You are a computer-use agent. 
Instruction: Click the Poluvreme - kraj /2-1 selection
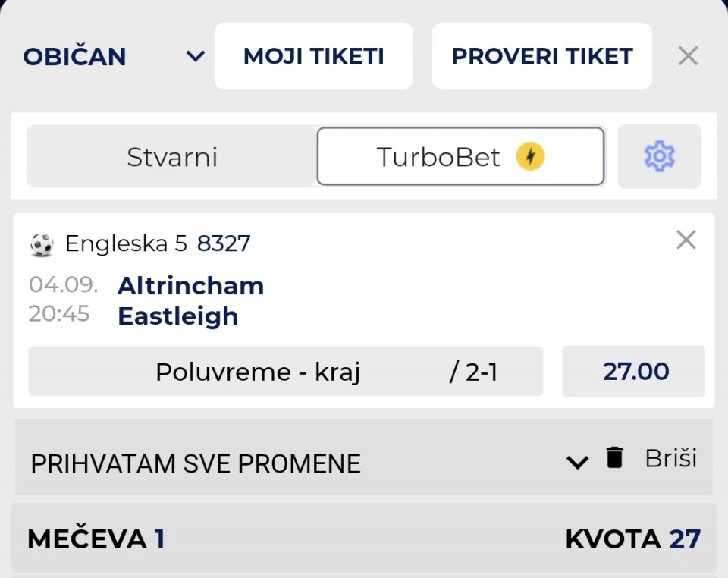point(286,372)
